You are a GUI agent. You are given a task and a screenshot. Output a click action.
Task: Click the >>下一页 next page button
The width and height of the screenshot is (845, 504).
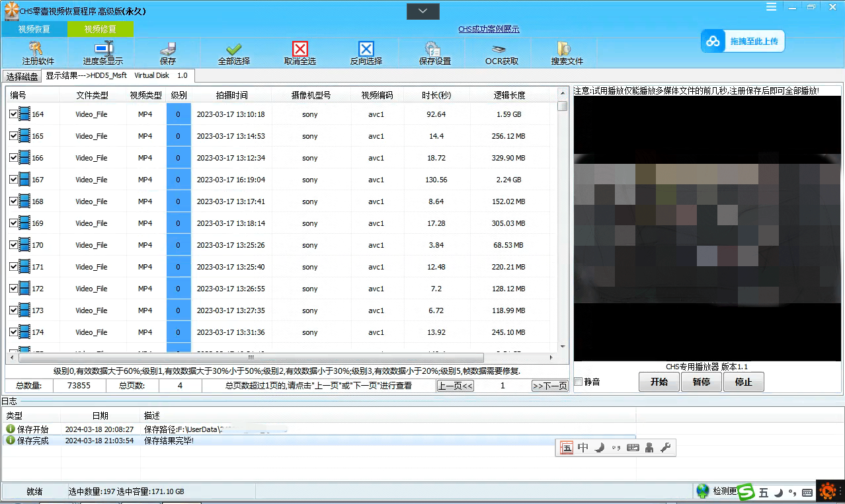point(549,386)
